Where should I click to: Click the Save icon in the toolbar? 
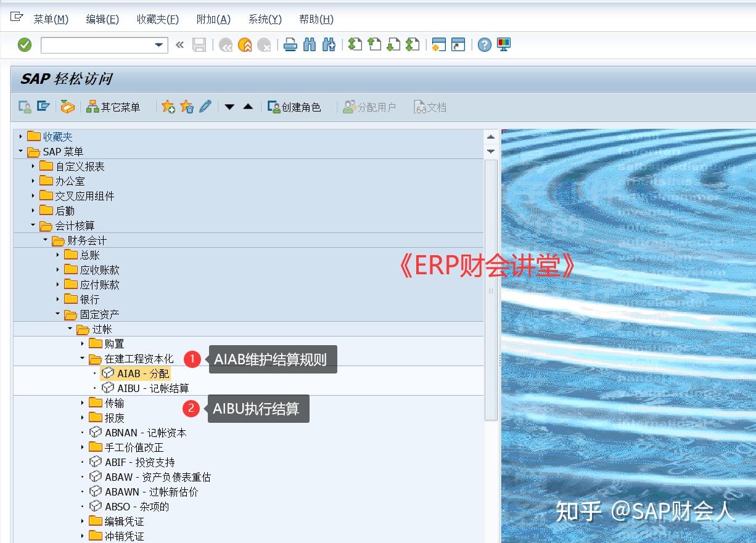[x=199, y=44]
